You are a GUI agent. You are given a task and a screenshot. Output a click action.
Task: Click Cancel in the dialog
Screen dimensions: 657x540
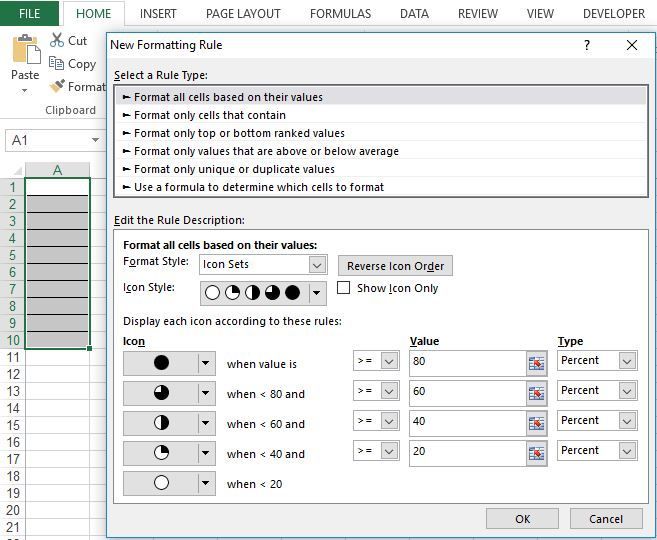606,519
